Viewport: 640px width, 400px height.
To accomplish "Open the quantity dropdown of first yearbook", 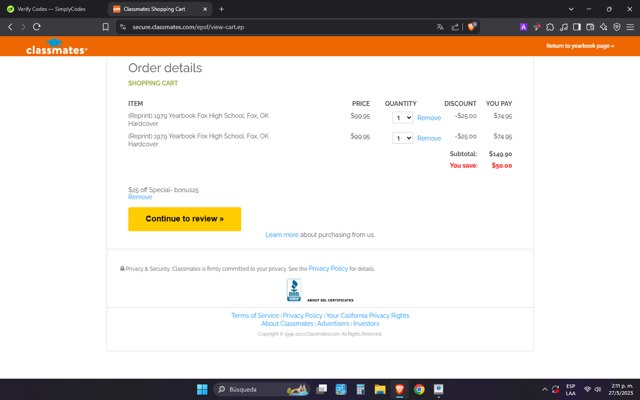I will tap(402, 118).
